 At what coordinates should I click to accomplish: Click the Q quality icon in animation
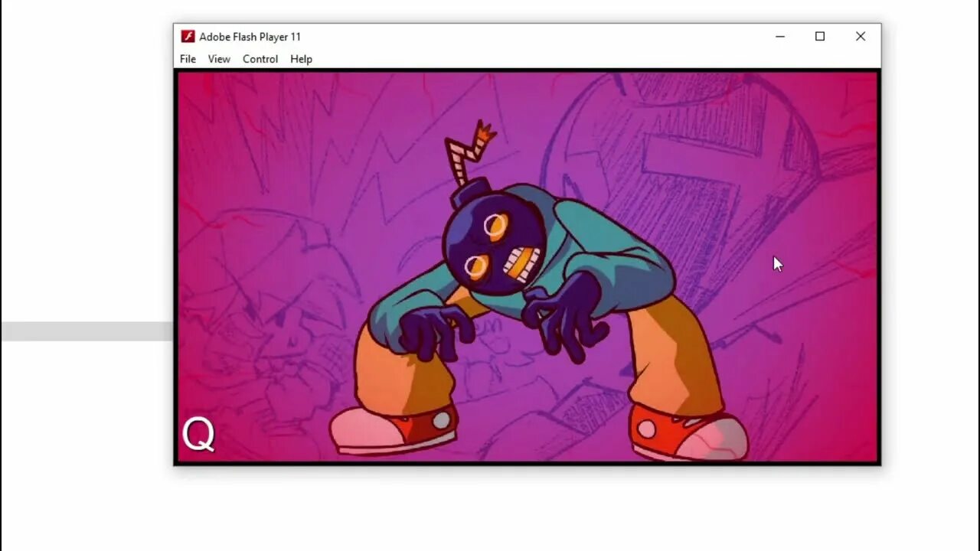pos(198,435)
